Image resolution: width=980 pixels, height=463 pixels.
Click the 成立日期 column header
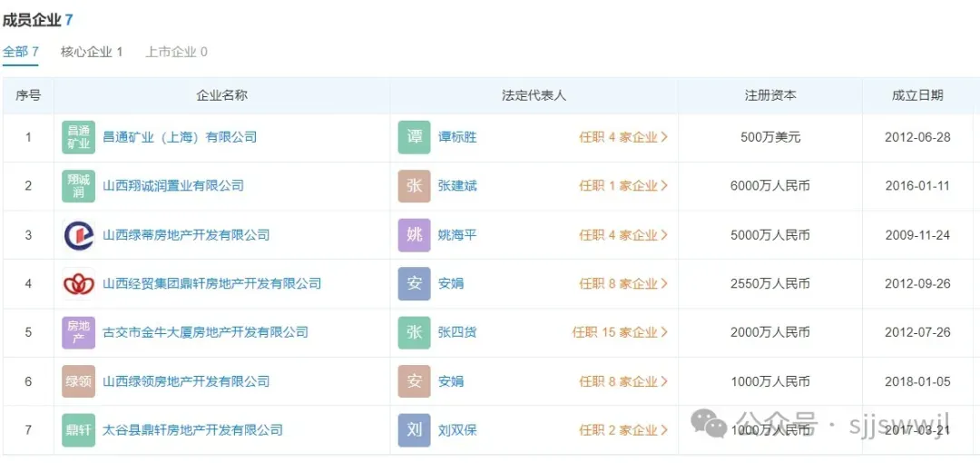point(916,95)
